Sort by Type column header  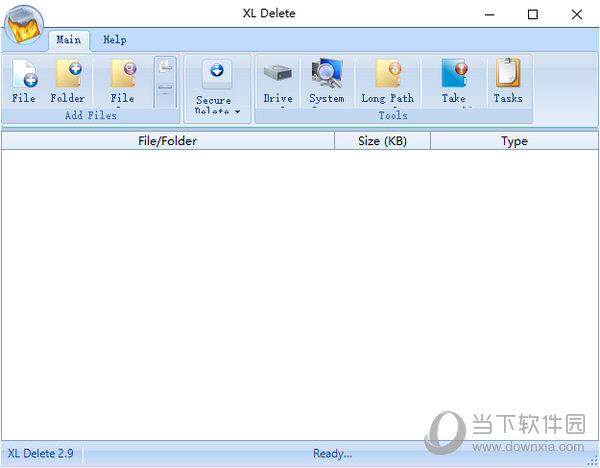coord(514,141)
